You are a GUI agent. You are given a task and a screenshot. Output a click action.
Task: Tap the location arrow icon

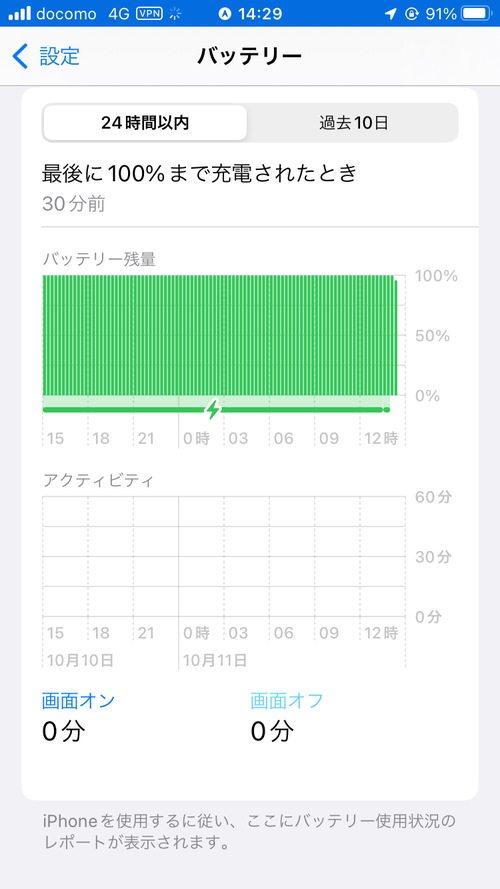click(390, 14)
